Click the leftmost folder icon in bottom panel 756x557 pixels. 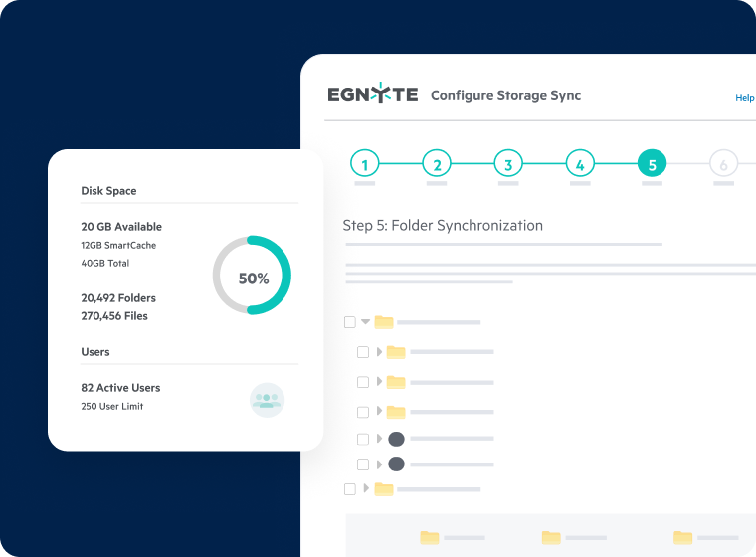(430, 537)
